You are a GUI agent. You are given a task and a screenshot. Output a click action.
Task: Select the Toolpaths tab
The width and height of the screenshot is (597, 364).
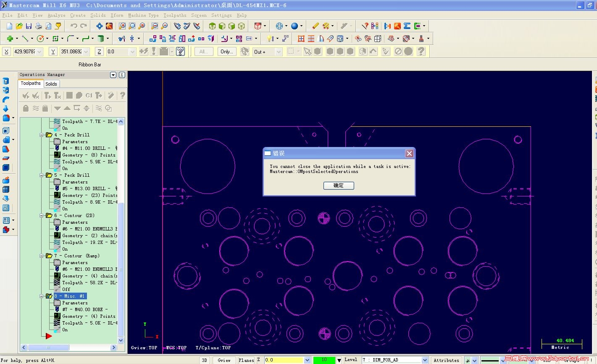(x=31, y=84)
